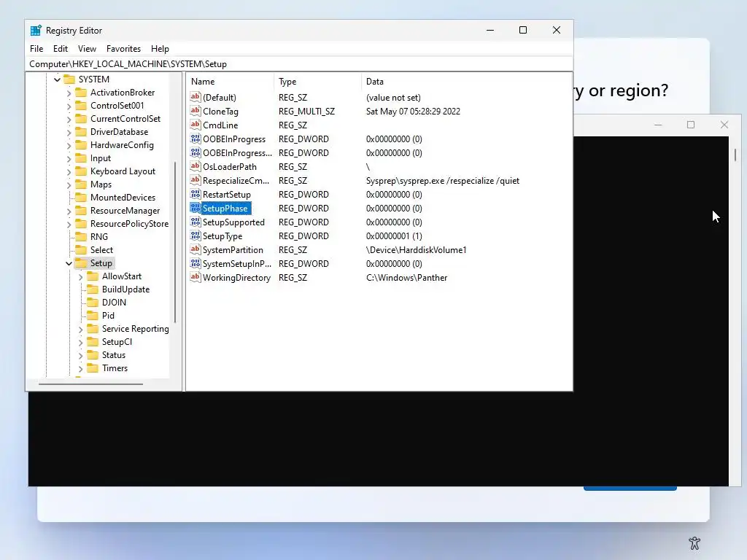The height and width of the screenshot is (560, 747).
Task: Maximize the command prompt window behind
Action: (691, 125)
